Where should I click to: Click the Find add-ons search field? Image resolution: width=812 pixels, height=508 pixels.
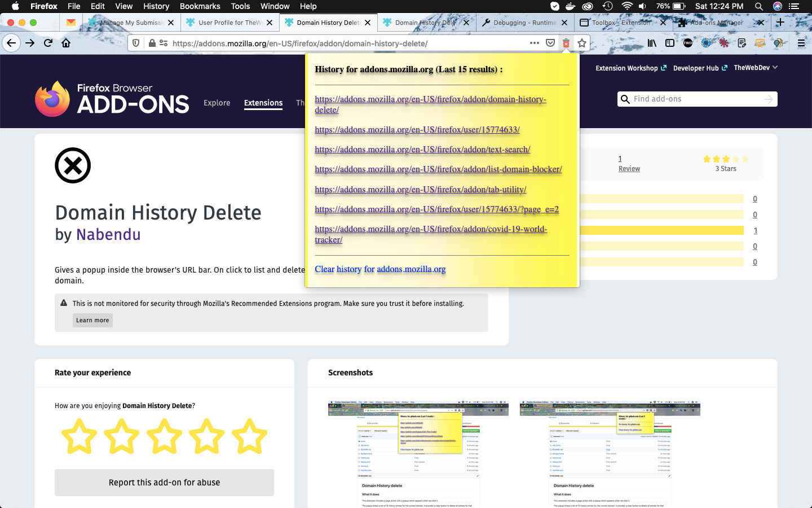pyautogui.click(x=697, y=99)
